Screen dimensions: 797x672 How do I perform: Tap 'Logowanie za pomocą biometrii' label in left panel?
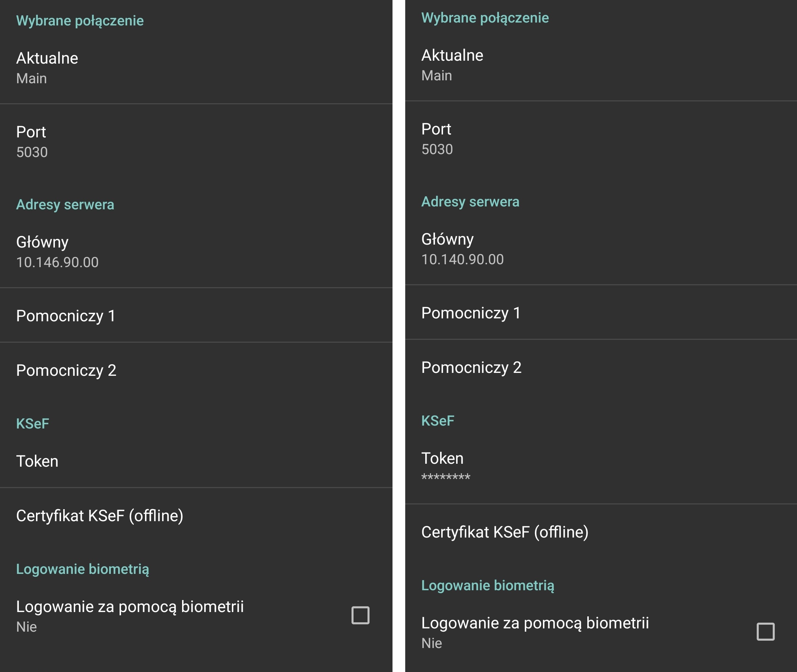pyautogui.click(x=129, y=607)
